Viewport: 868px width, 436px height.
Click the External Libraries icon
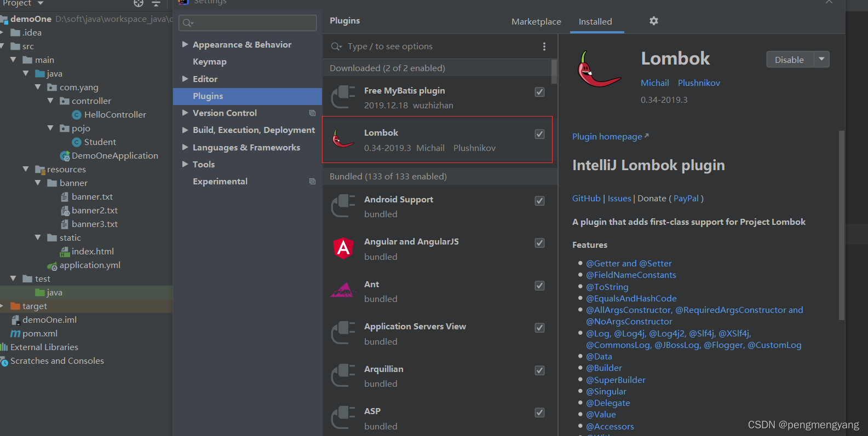pyautogui.click(x=4, y=347)
